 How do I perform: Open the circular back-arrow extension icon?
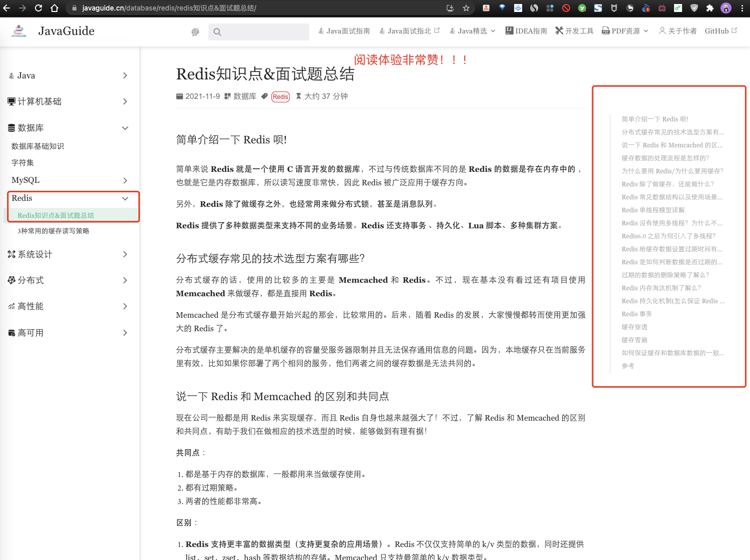[630, 8]
